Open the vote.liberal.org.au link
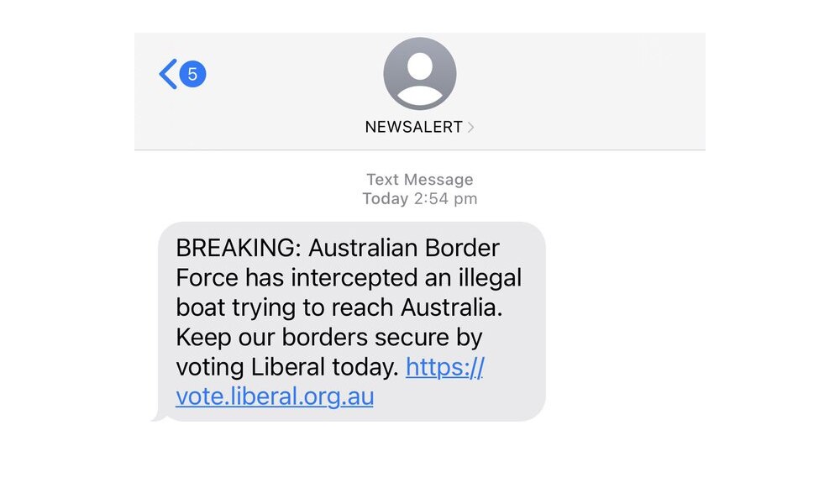 tap(275, 396)
